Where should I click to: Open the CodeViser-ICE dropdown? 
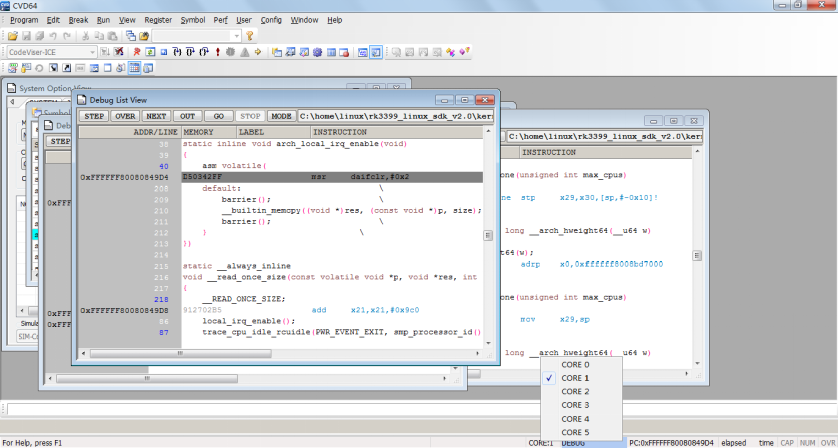point(93,51)
